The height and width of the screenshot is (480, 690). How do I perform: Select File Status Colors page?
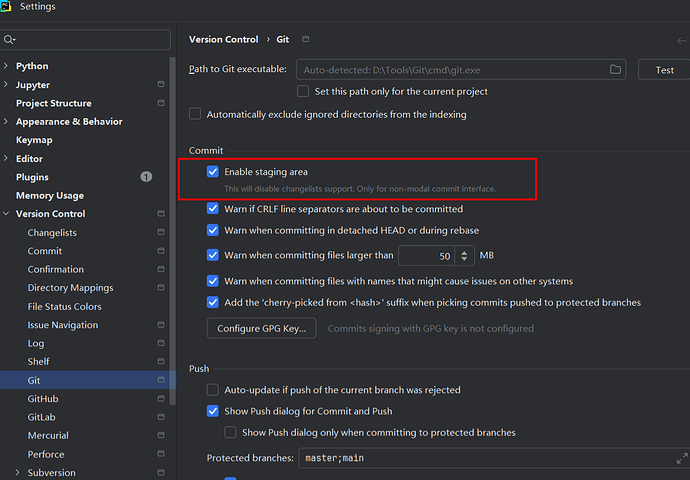(64, 306)
